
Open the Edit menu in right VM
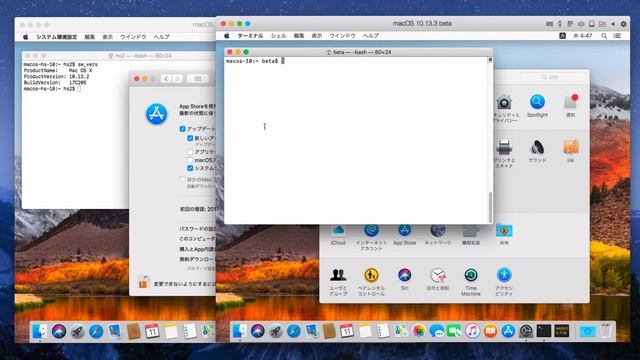(299, 36)
